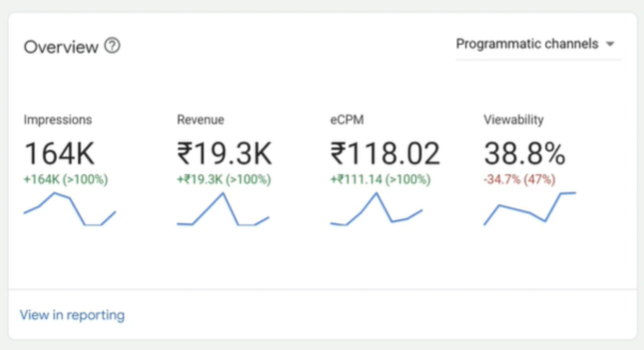Click the Overview card title

tap(61, 47)
